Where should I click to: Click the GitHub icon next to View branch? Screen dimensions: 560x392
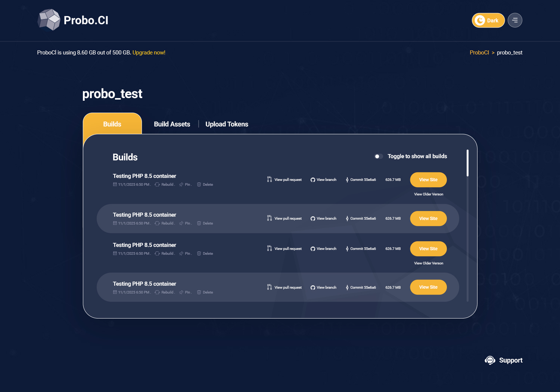pyautogui.click(x=312, y=179)
